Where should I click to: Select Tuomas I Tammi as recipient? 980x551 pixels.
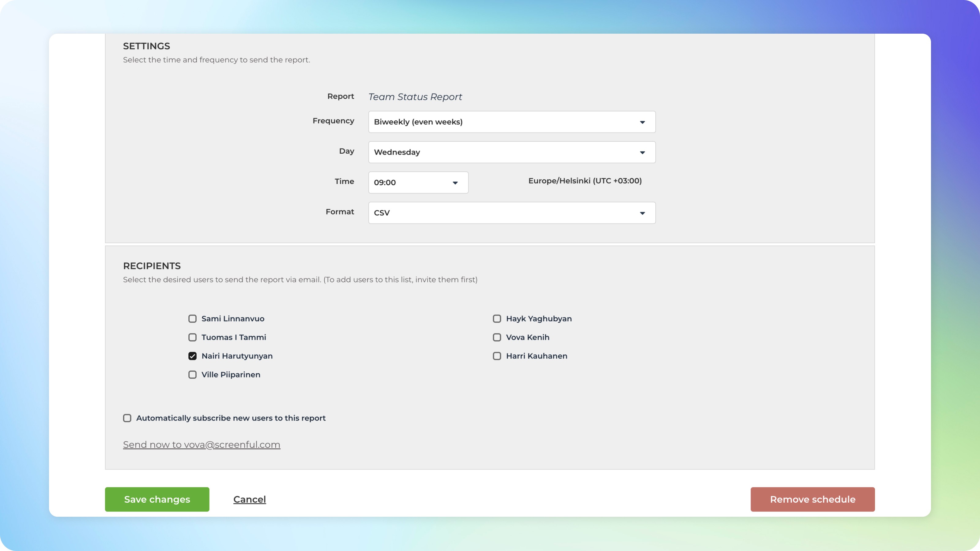tap(193, 337)
